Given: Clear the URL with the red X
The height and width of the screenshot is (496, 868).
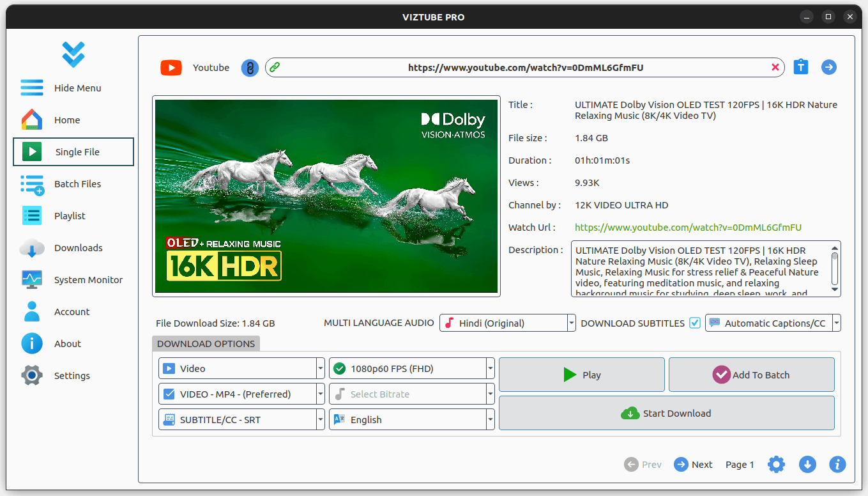Looking at the screenshot, I should coord(775,67).
